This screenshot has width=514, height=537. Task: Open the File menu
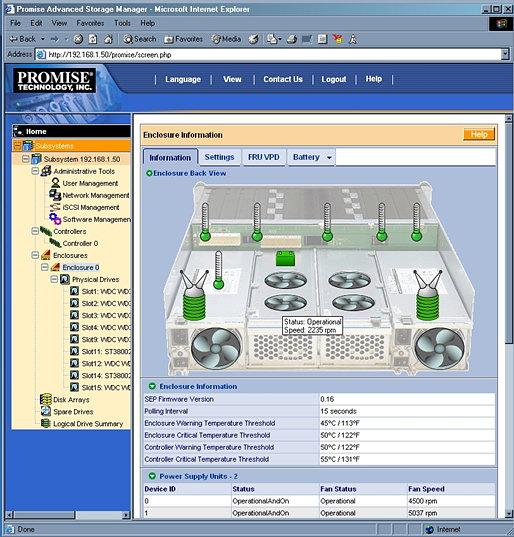[x=15, y=23]
